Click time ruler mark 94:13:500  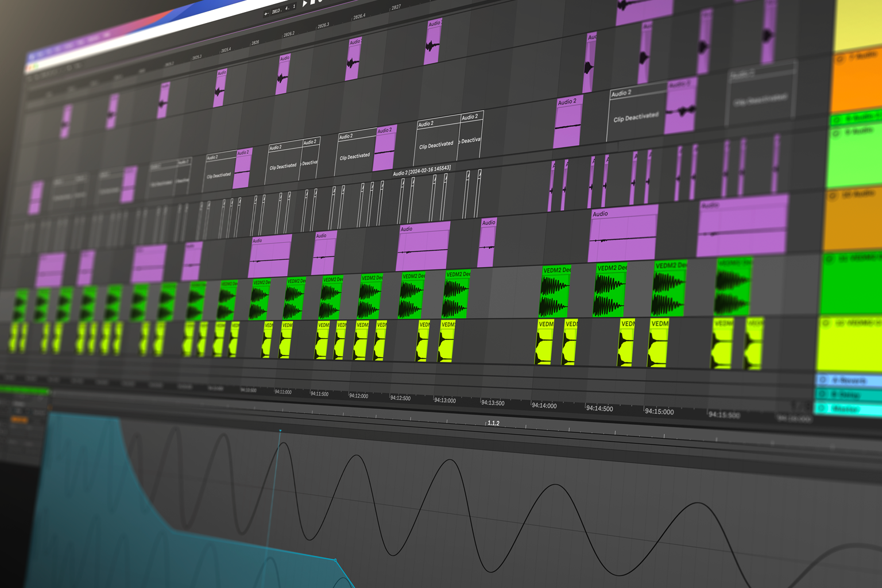493,403
